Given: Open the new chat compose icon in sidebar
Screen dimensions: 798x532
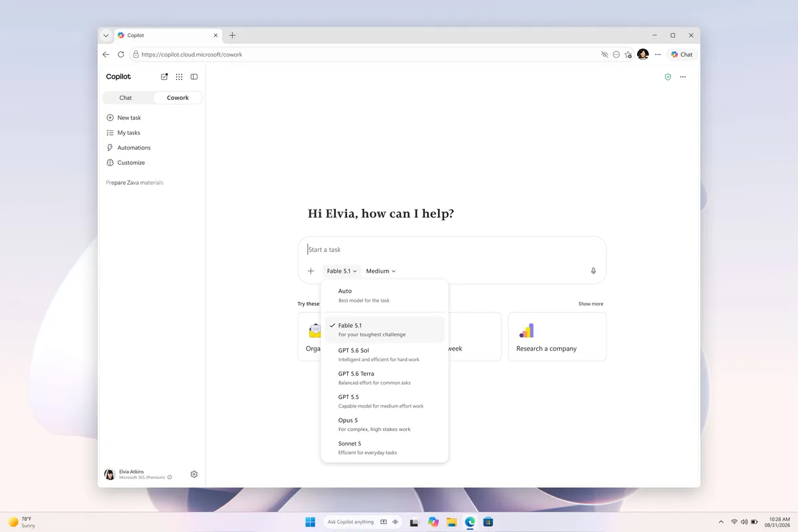Looking at the screenshot, I should [x=164, y=76].
